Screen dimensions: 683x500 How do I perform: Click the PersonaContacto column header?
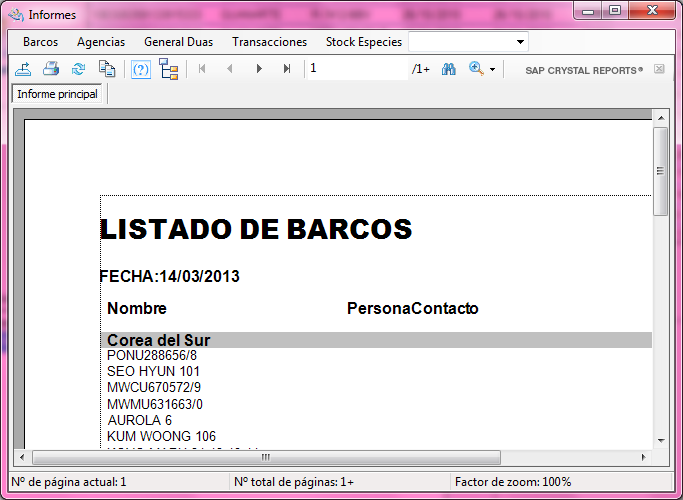(413, 308)
